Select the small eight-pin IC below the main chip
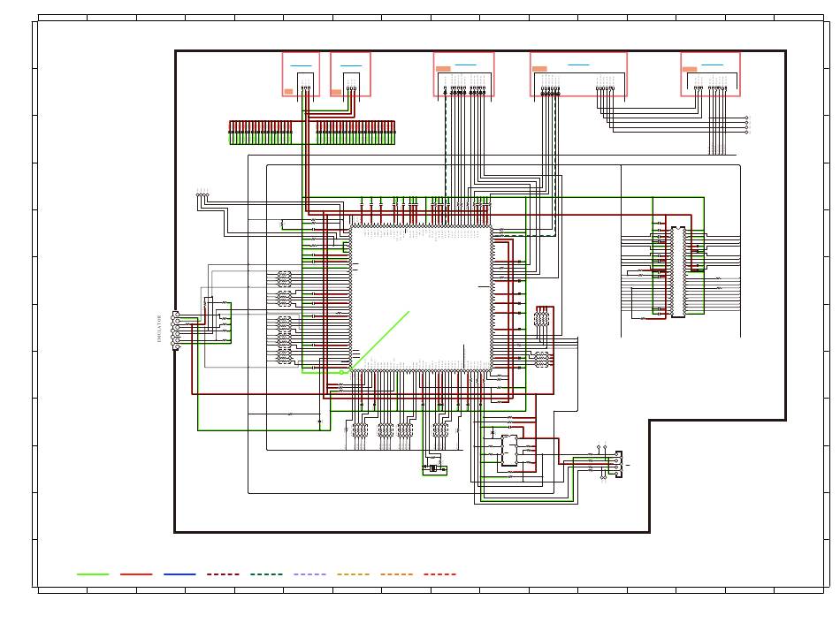This screenshot has height=623, width=840. [509, 451]
